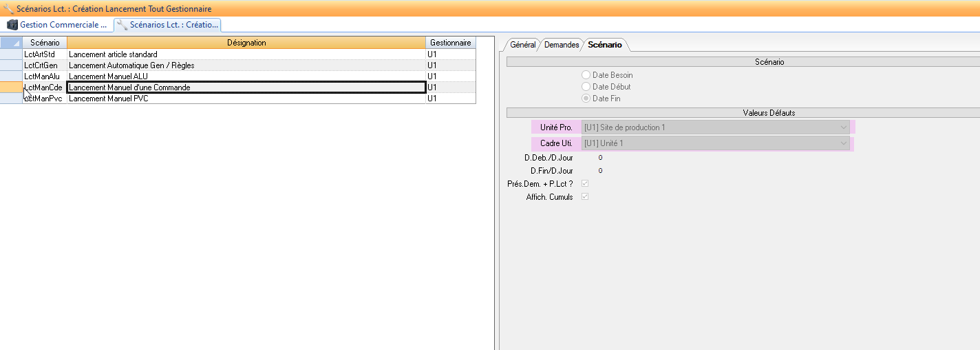Uncheck the Affich. Cumuls checkbox
The width and height of the screenshot is (980, 350).
pos(586,197)
